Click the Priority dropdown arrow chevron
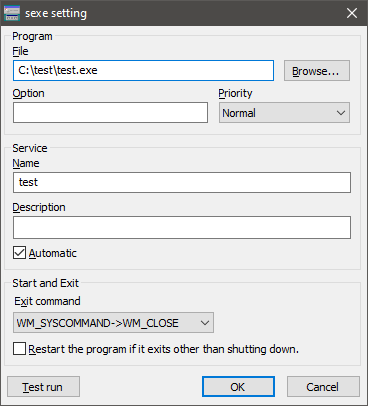Screen dimensions: 368x406 click(341, 113)
